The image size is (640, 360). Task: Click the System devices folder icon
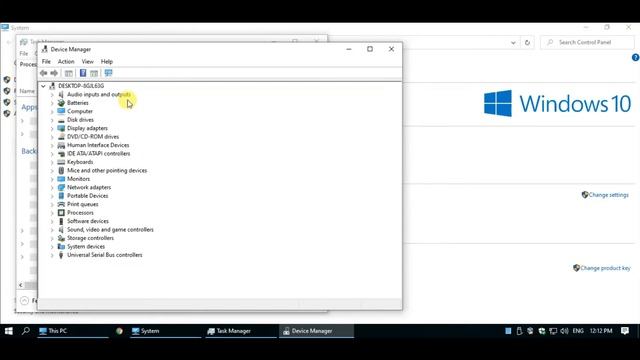61,247
